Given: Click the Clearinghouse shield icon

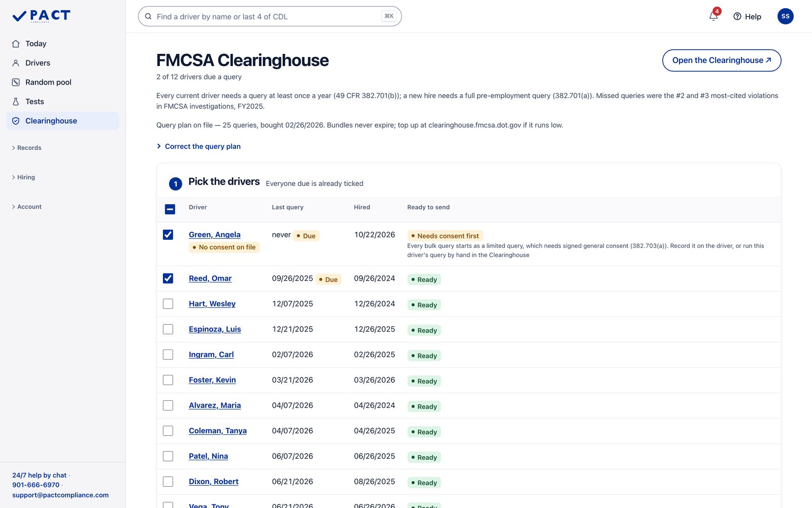Looking at the screenshot, I should (x=16, y=121).
